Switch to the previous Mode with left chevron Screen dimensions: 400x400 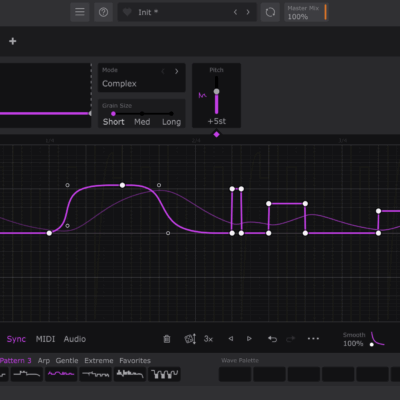pyautogui.click(x=163, y=71)
